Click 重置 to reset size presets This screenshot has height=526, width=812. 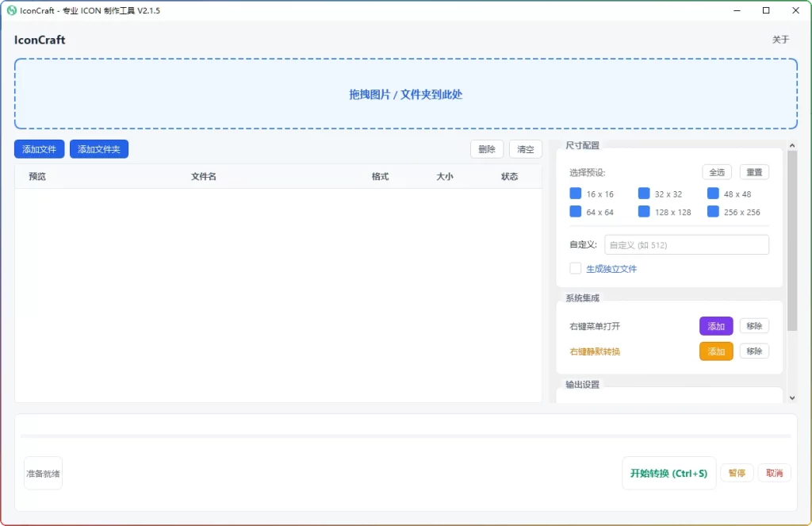coord(754,171)
